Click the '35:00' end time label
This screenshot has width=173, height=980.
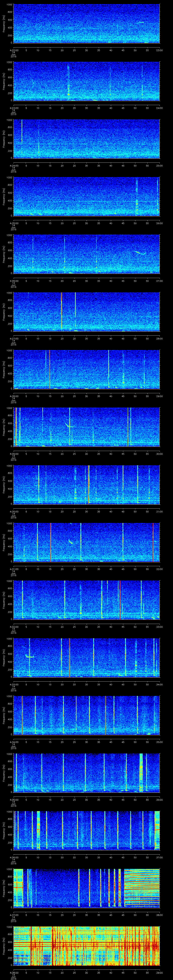(159, 742)
